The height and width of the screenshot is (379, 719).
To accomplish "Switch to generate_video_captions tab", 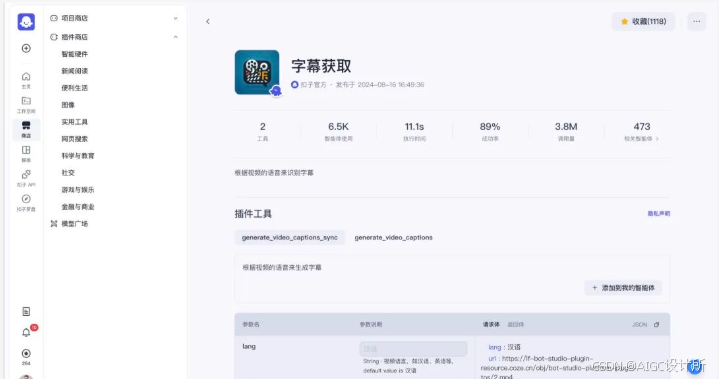I will coord(393,237).
